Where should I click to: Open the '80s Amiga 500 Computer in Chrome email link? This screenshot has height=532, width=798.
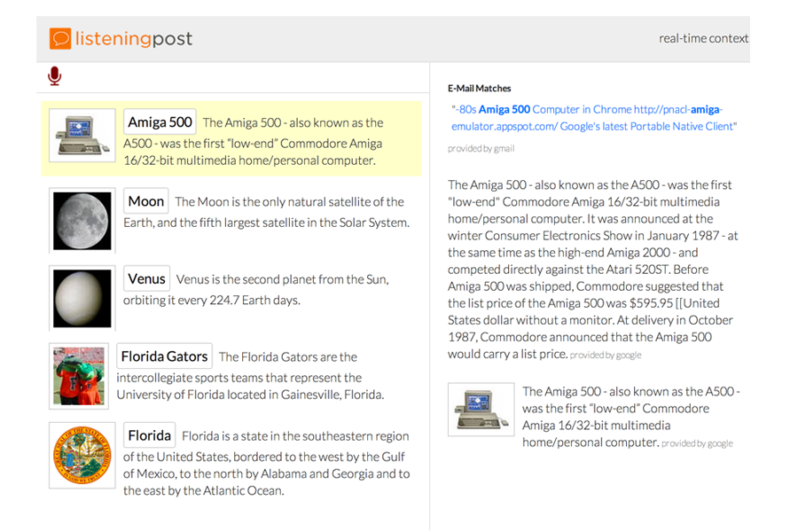point(594,118)
